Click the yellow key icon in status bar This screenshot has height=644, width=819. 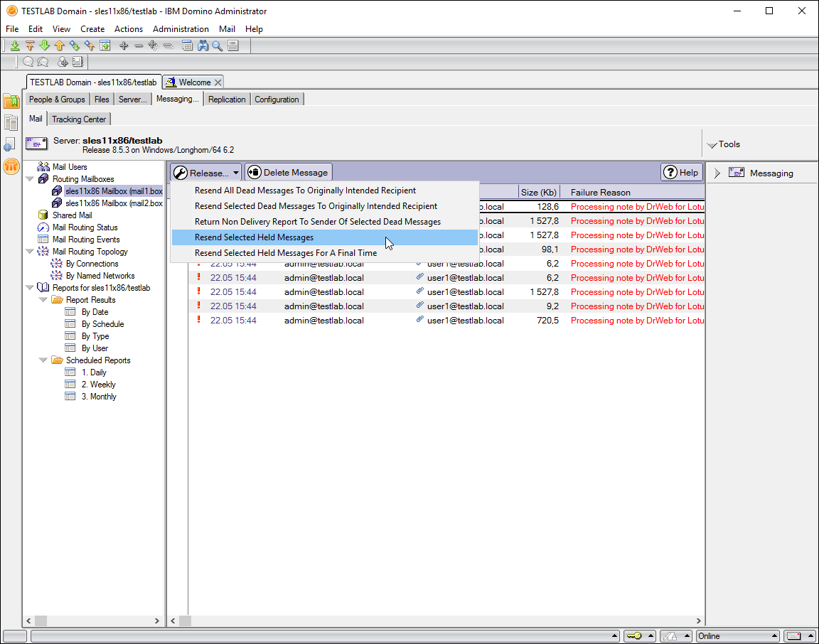pos(634,636)
